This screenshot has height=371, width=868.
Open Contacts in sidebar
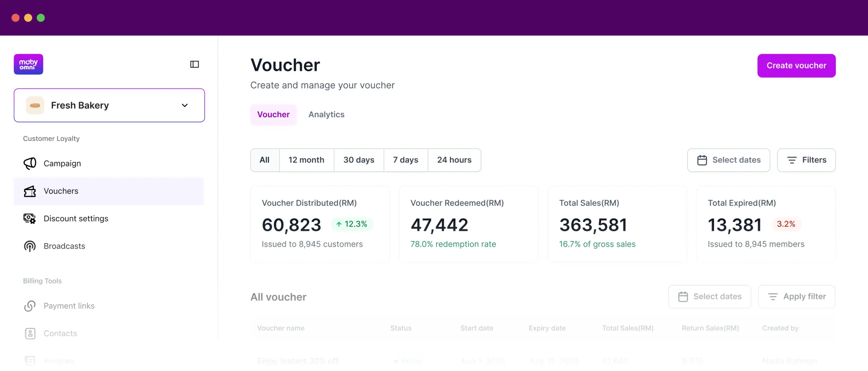(108, 333)
